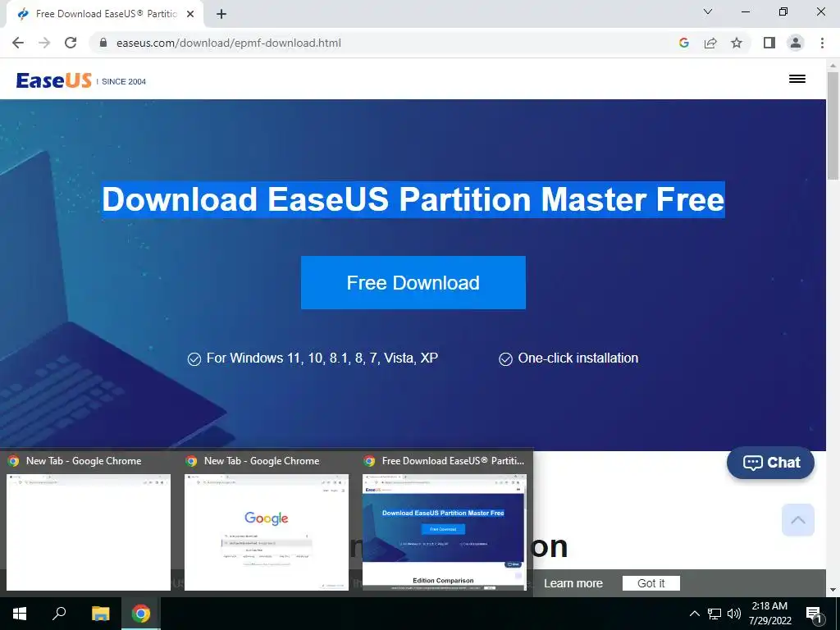Open network status tray icon
The width and height of the screenshot is (840, 630).
tap(714, 614)
